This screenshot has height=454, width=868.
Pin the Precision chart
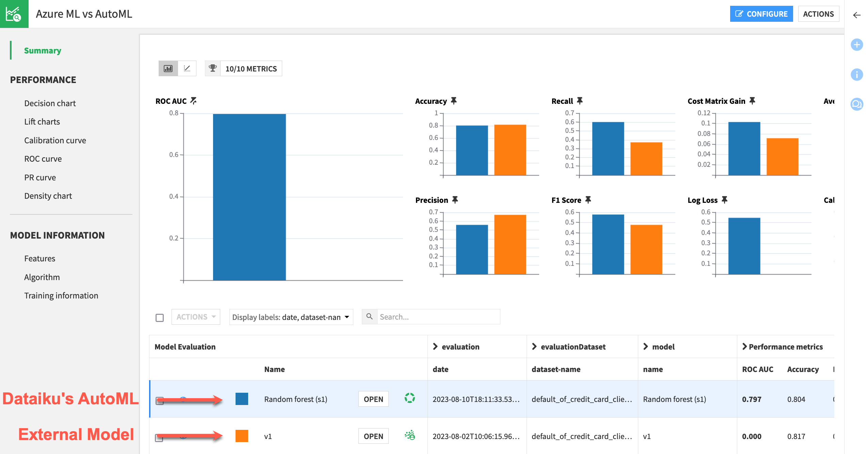click(455, 200)
